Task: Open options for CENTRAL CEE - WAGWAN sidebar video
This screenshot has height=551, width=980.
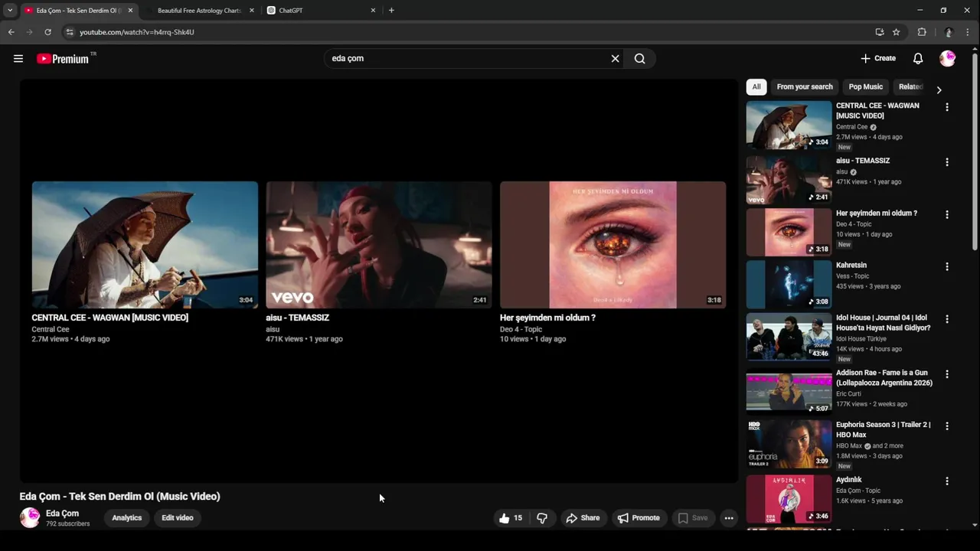Action: [x=947, y=107]
